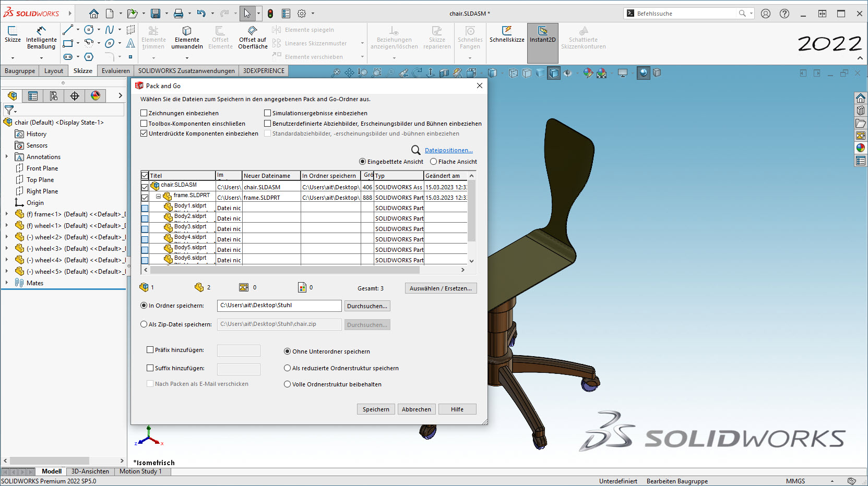Open the ConfigurationManager tab icon
868x486 pixels.
[54, 95]
